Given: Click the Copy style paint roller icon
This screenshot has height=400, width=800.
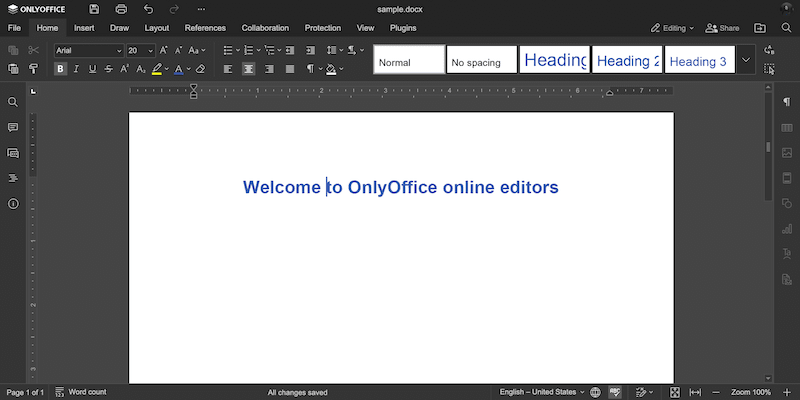Looking at the screenshot, I should tap(33, 68).
